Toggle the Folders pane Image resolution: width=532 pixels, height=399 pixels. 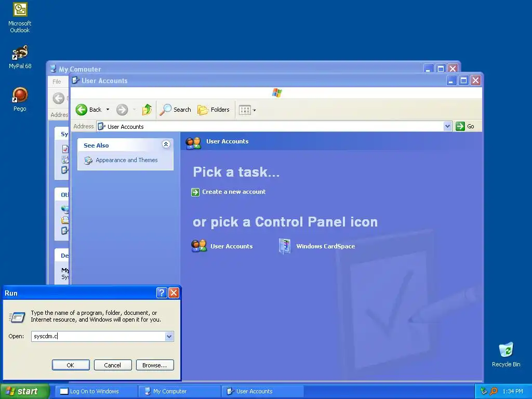click(214, 110)
